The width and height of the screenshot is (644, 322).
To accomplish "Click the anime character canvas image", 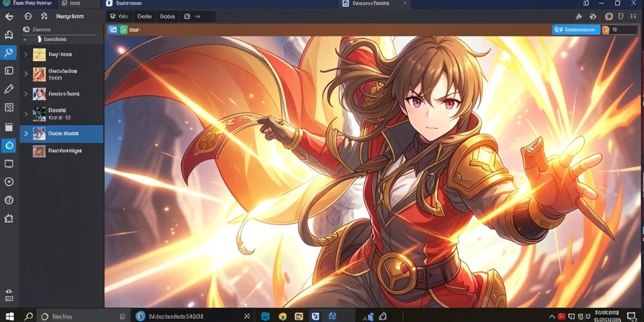I will tap(374, 172).
